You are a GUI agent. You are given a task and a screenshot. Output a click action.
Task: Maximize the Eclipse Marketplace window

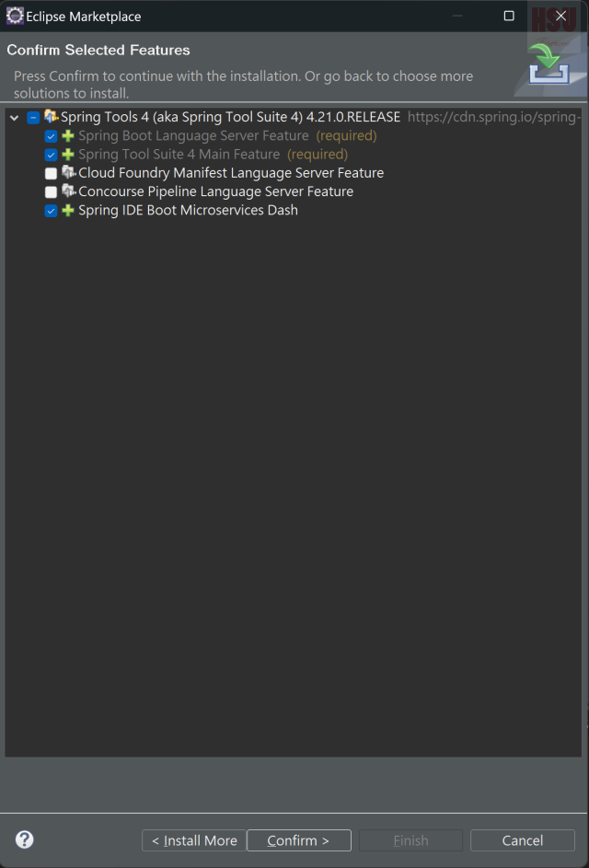(x=509, y=16)
